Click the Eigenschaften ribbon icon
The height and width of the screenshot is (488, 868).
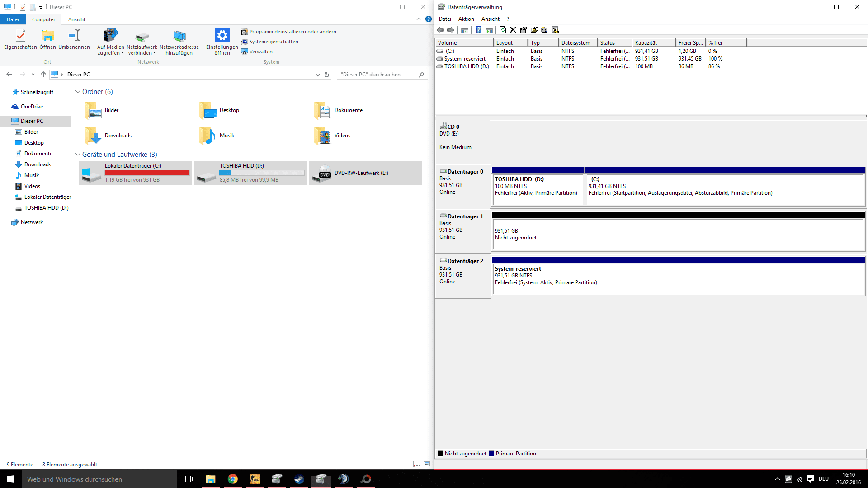pyautogui.click(x=20, y=35)
